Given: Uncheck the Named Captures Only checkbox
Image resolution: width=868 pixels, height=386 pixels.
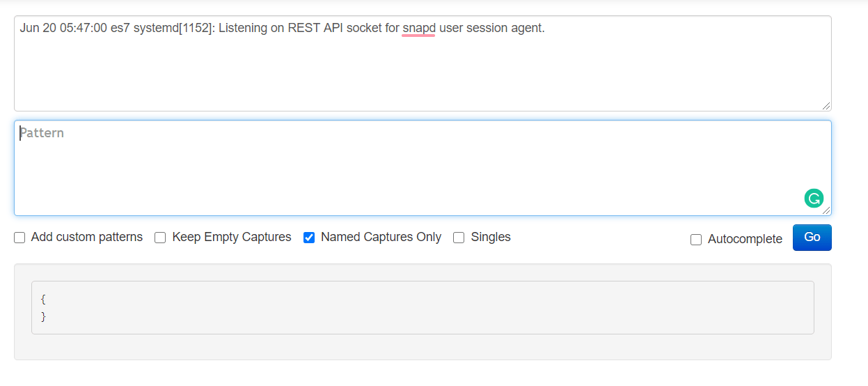Looking at the screenshot, I should tap(309, 238).
